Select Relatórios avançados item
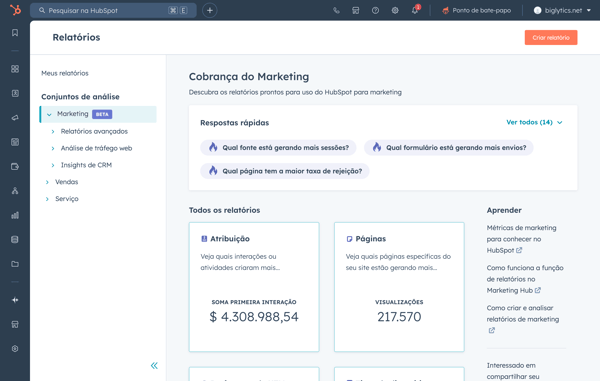 94,131
